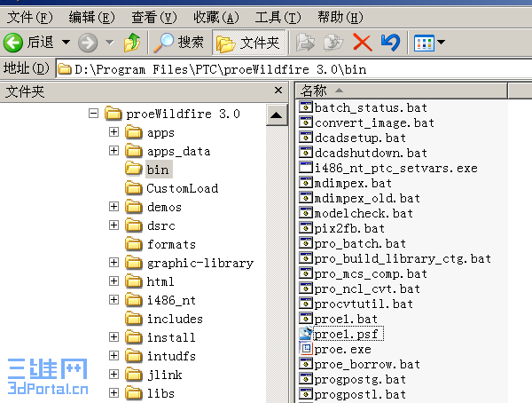Open the 编辑(E) menu
The image size is (532, 403).
(x=91, y=17)
